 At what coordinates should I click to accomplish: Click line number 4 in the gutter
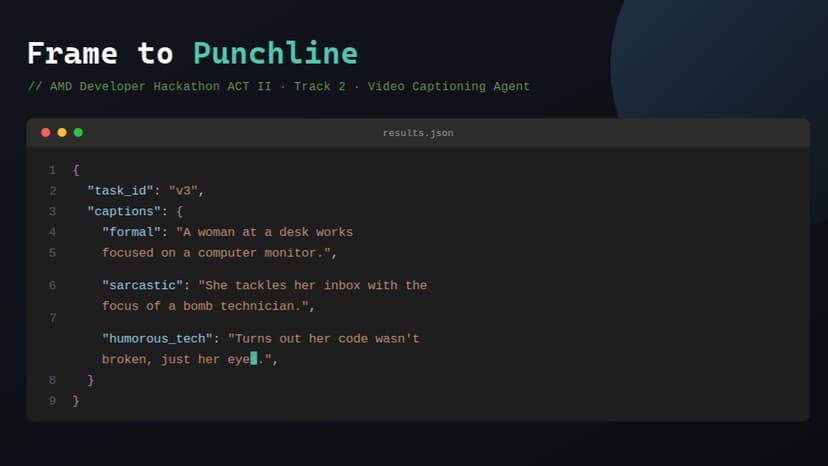52,232
